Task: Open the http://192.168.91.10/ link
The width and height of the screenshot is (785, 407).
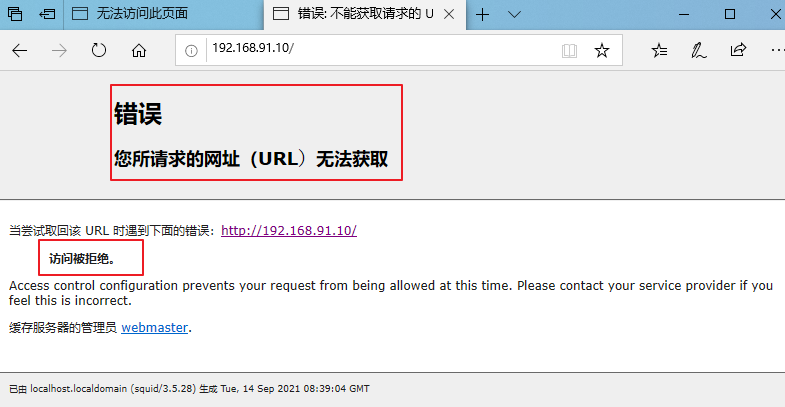Action: [289, 230]
